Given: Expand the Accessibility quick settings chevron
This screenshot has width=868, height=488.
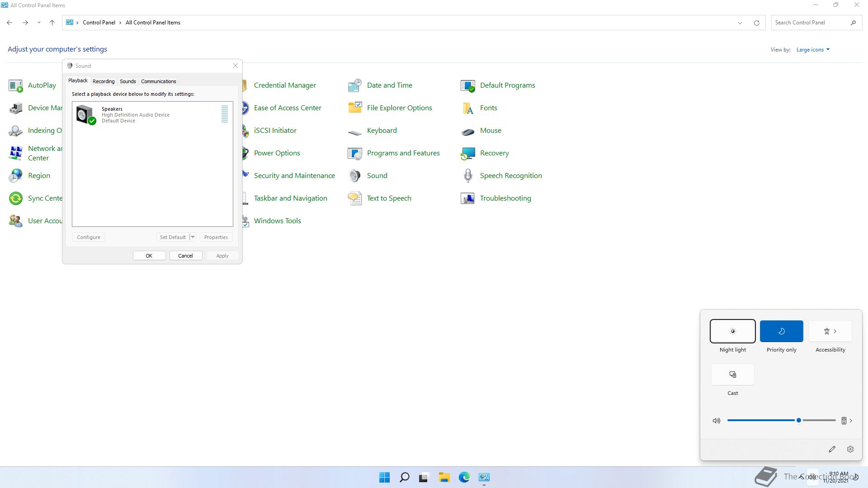Looking at the screenshot, I should [835, 331].
